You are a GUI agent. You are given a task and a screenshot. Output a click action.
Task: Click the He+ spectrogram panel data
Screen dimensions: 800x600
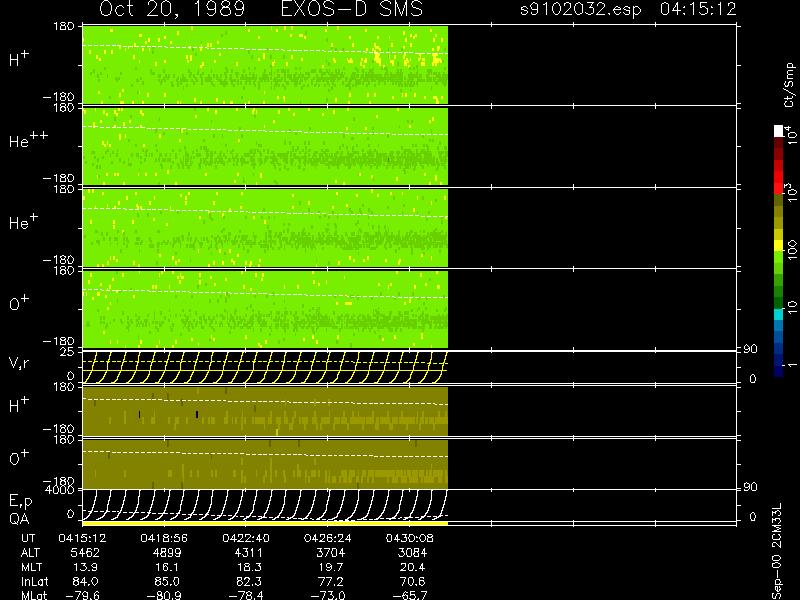click(265, 228)
